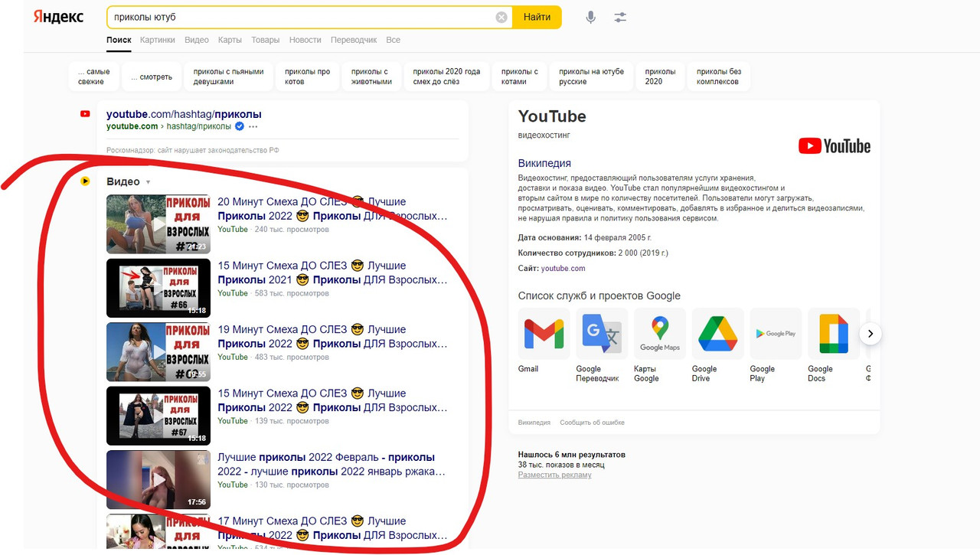Click 'Сообщить об ошибке' link

tap(592, 423)
